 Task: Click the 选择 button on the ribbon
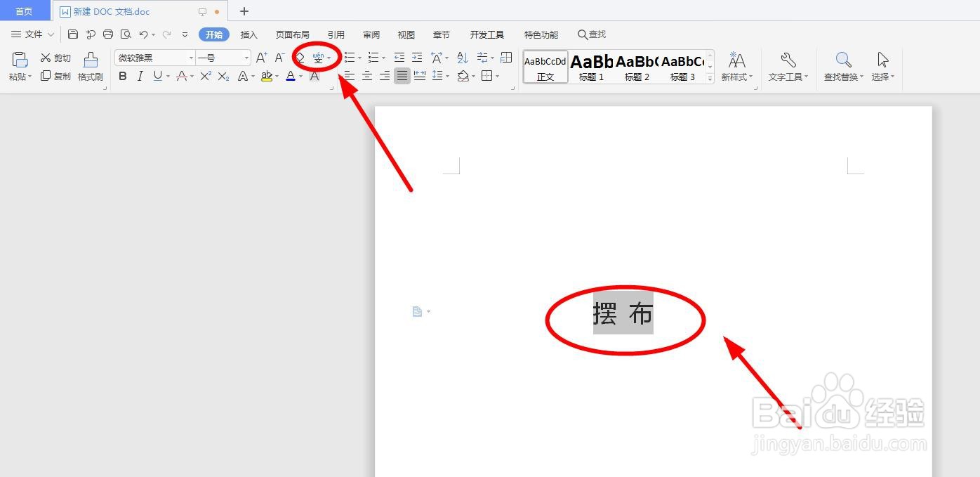[882, 67]
